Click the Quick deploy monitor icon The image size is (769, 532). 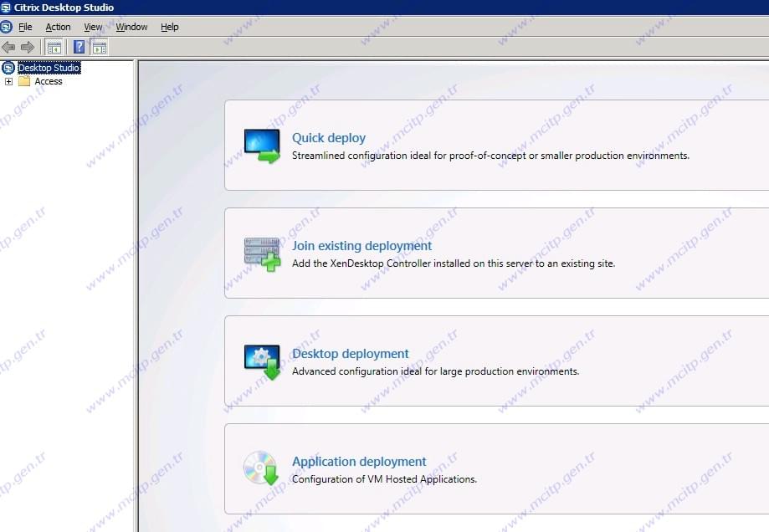click(263, 146)
